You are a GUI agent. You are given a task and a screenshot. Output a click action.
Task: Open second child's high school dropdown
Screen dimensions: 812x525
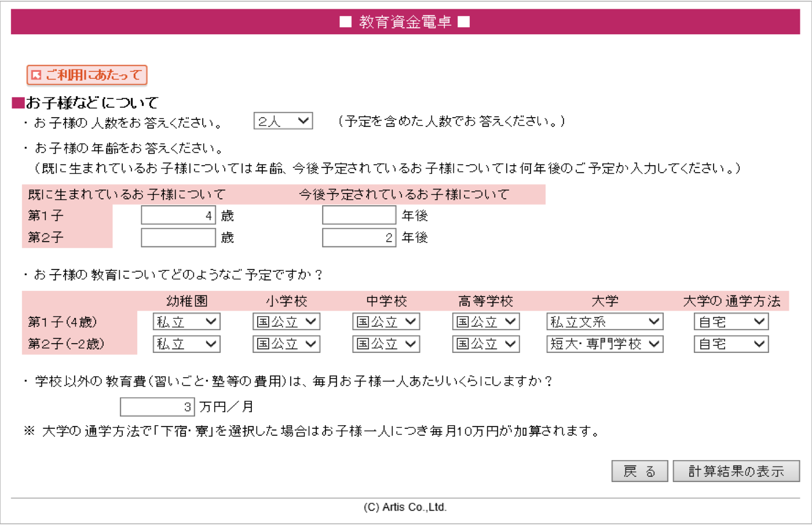[485, 344]
